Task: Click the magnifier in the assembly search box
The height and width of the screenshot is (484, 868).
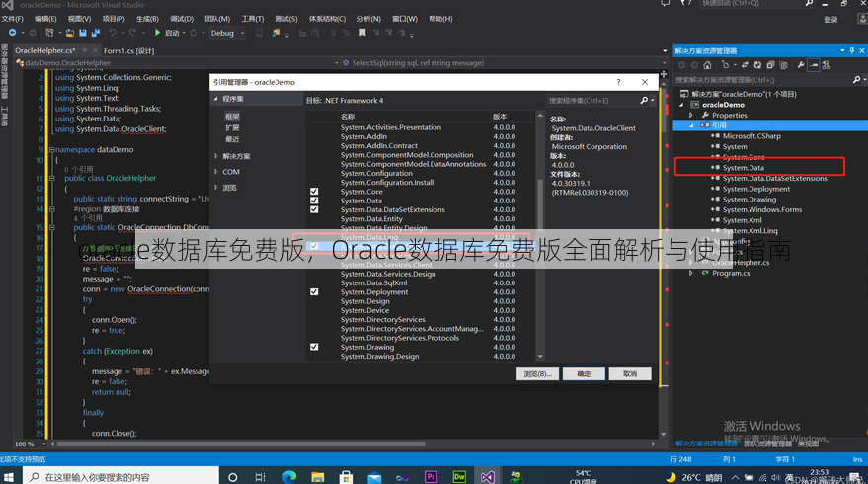Action: tap(644, 100)
